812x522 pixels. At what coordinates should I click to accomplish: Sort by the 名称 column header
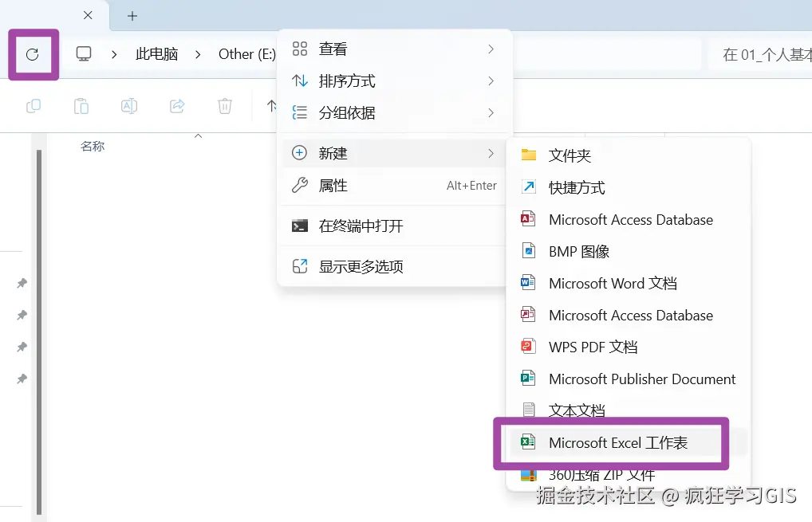pyautogui.click(x=93, y=147)
